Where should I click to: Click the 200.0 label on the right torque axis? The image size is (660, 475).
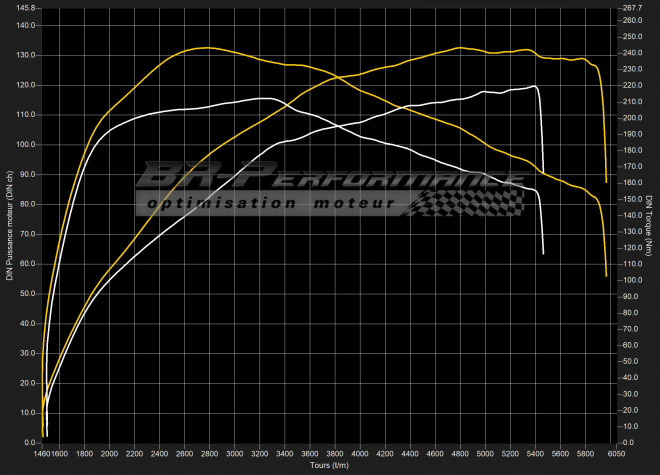[x=632, y=117]
